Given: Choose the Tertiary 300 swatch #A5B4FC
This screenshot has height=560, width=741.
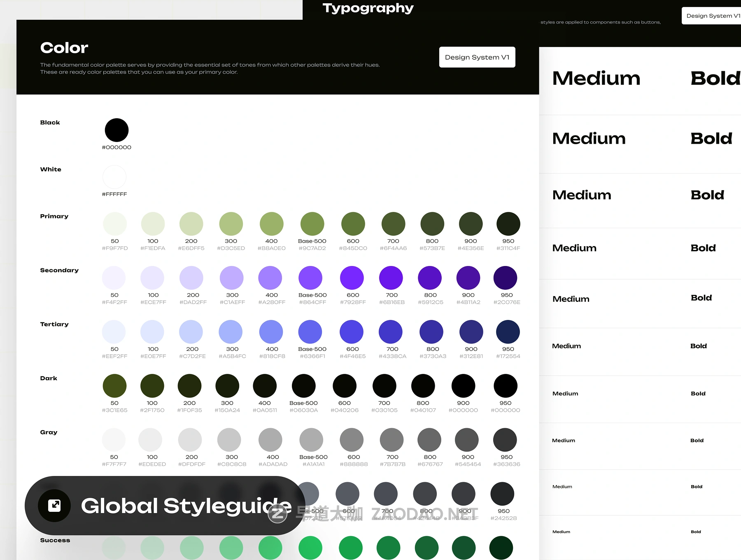Looking at the screenshot, I should pos(231,332).
